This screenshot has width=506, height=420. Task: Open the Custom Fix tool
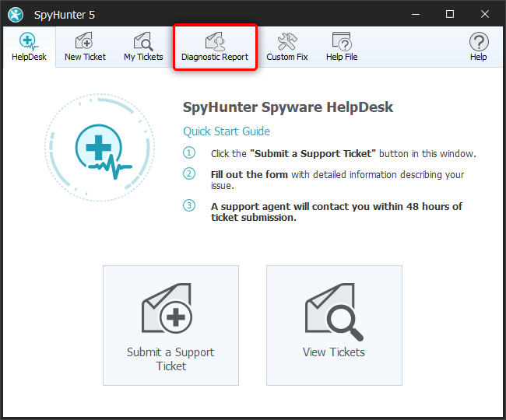[x=286, y=47]
